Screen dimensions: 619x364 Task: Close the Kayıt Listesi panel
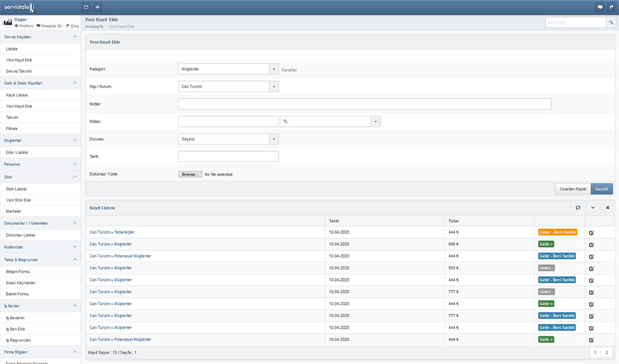click(x=607, y=207)
